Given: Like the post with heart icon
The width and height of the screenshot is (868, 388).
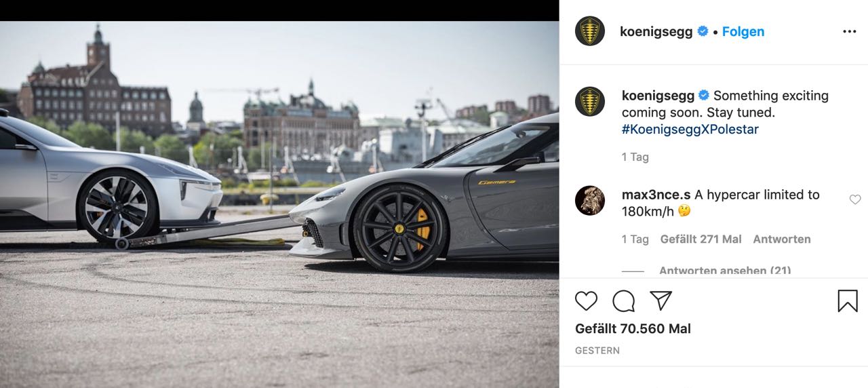Looking at the screenshot, I should [x=586, y=300].
